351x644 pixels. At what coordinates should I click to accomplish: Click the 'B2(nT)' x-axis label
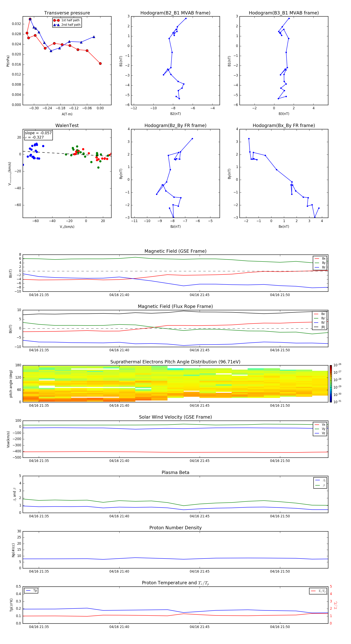pyautogui.click(x=175, y=114)
